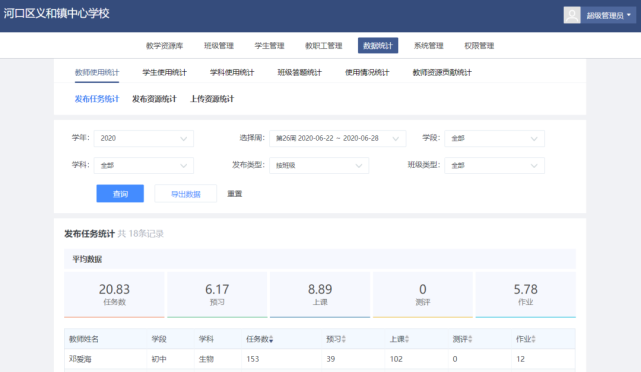Screen dimensions: 641x372
Task: Click the 0 测评 card
Action: point(423,294)
